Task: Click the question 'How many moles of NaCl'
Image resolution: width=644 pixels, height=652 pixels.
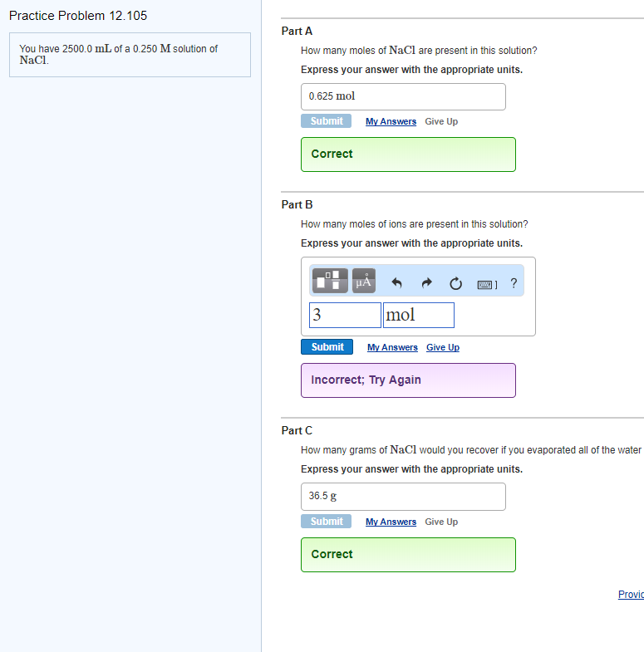Action: coord(419,51)
